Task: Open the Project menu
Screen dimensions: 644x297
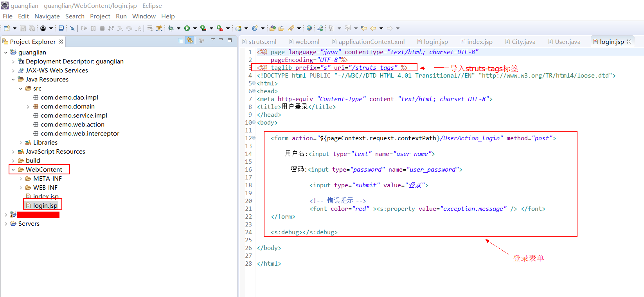Action: click(100, 16)
